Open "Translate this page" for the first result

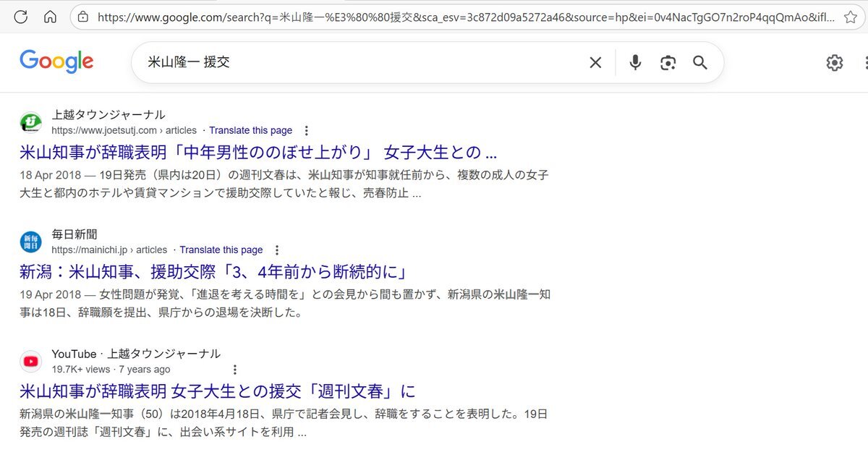point(250,130)
